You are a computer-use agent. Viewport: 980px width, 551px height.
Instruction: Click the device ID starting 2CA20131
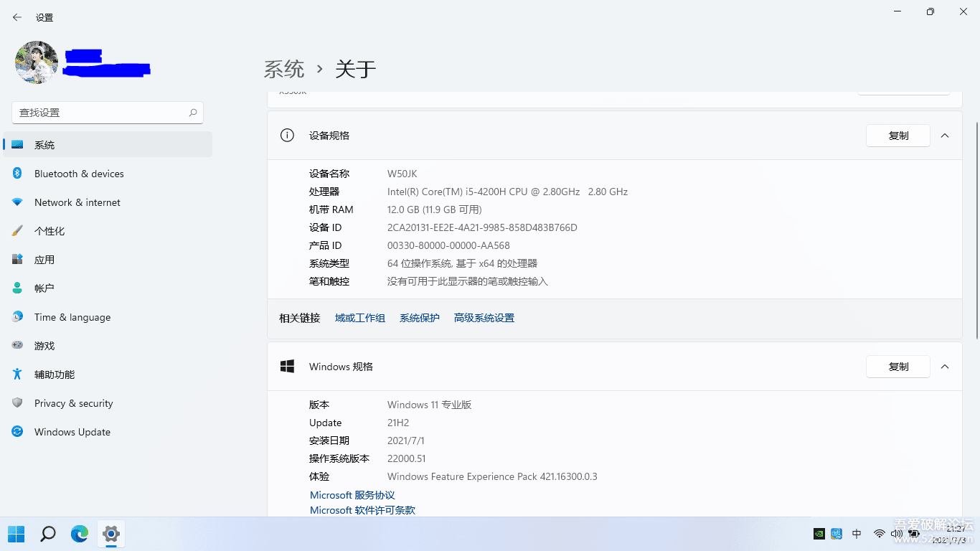point(482,227)
